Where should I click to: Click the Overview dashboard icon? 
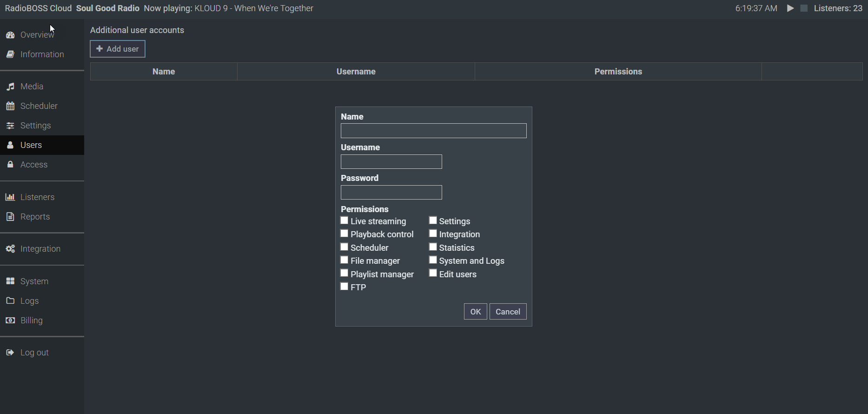[10, 35]
